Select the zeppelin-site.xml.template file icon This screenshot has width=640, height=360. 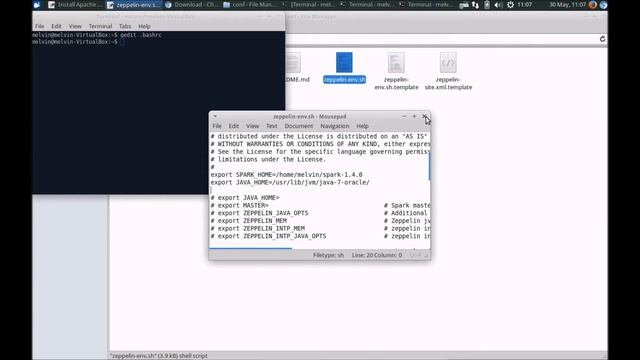pos(448,62)
